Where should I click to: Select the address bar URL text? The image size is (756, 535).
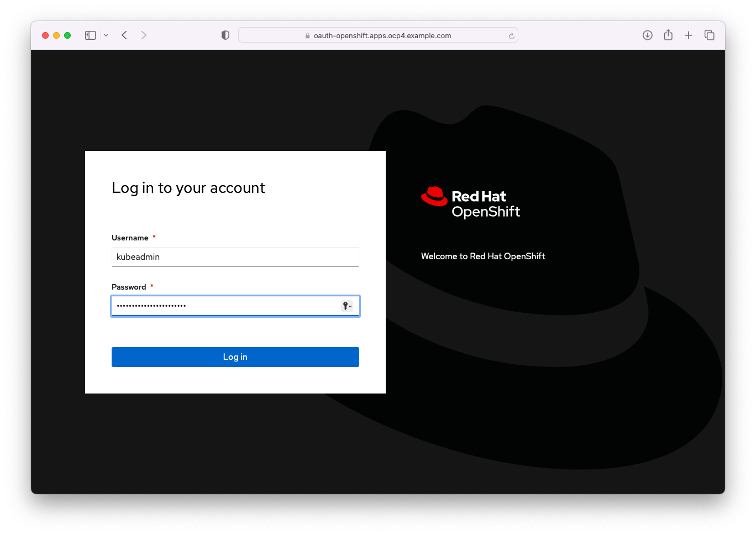tap(382, 36)
